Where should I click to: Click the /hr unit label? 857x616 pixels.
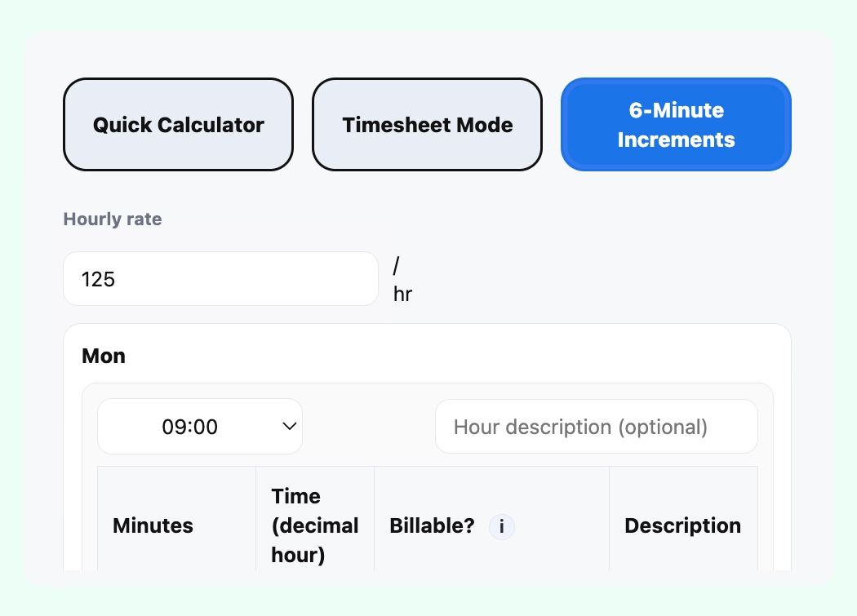coord(402,280)
